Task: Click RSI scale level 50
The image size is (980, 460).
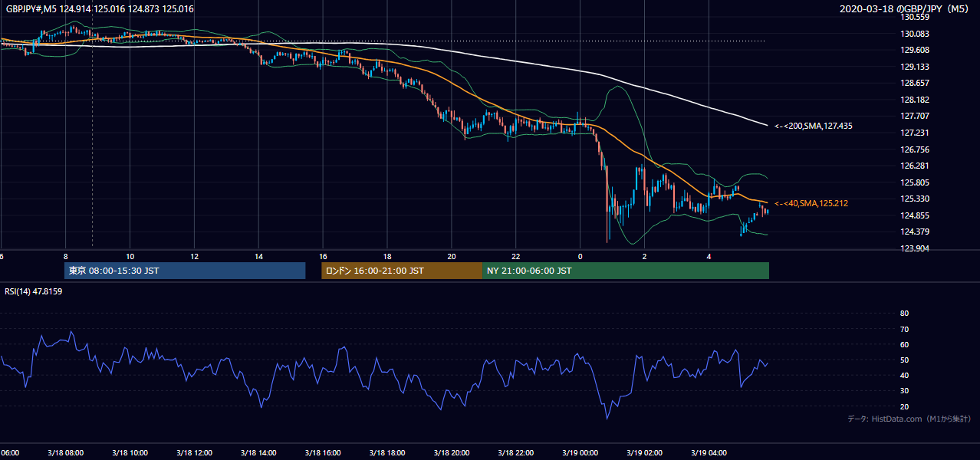Action: [904, 360]
